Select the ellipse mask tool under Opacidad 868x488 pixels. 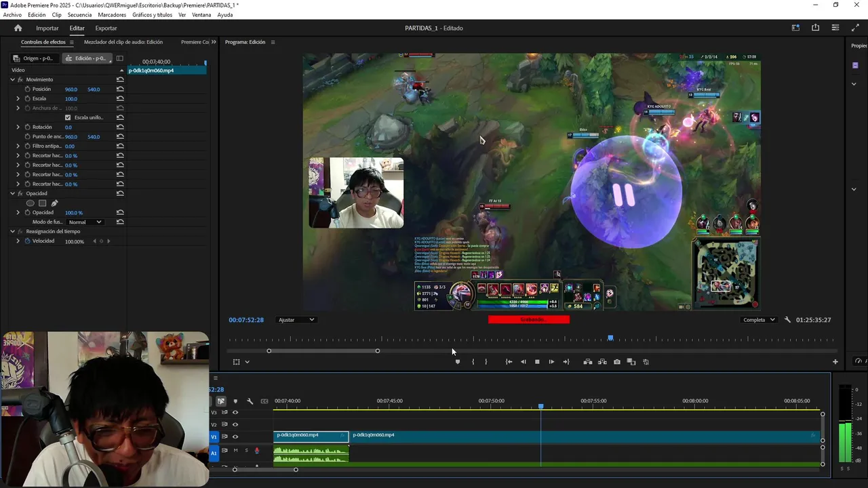pos(30,203)
